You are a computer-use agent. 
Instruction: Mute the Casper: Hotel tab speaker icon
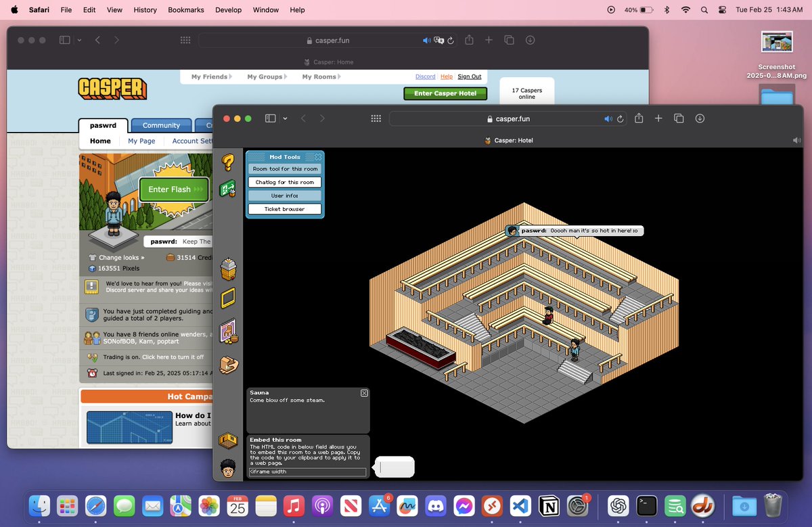(796, 140)
